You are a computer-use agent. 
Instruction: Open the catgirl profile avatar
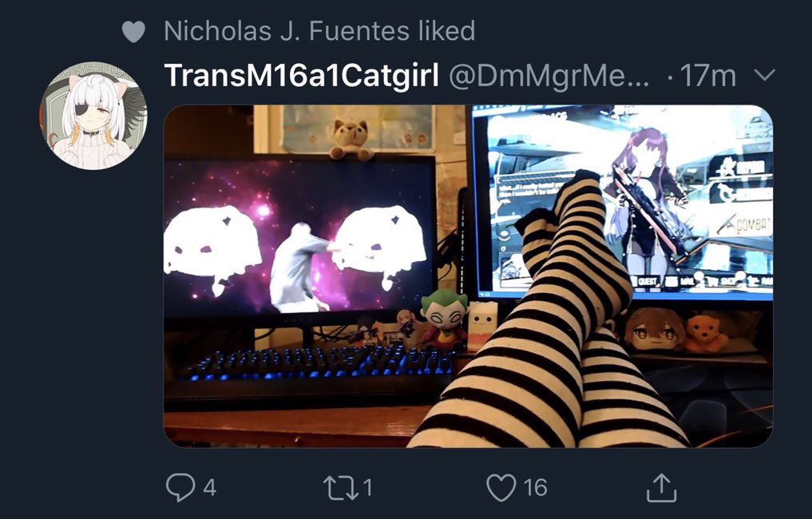93,116
